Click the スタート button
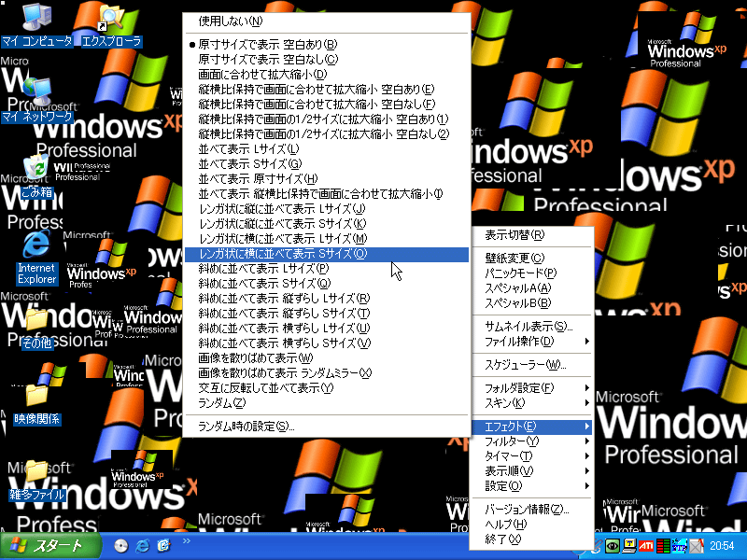 click(50, 546)
